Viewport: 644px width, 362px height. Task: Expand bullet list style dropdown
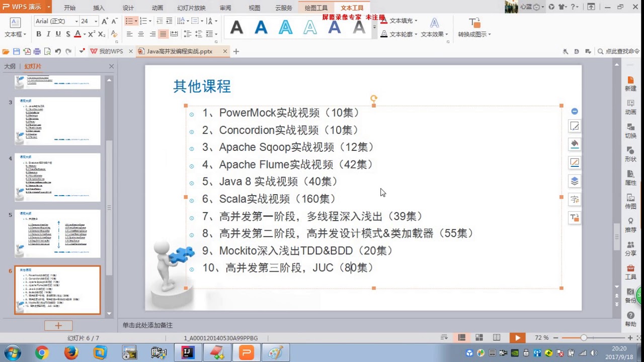[136, 21]
